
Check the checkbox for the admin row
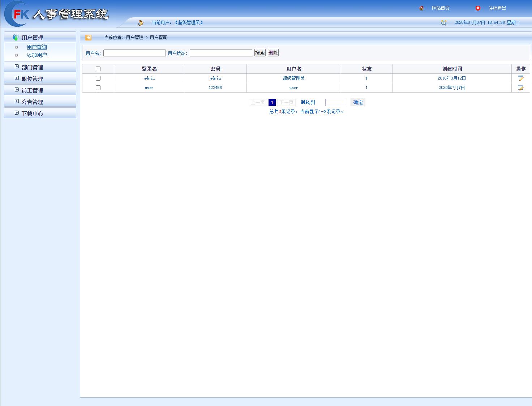click(x=98, y=78)
